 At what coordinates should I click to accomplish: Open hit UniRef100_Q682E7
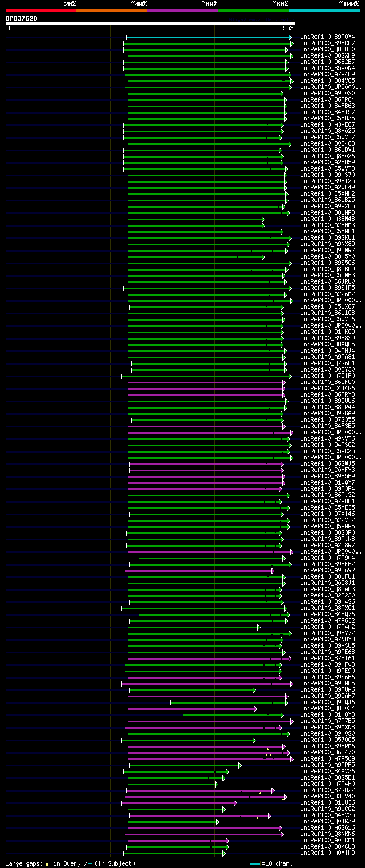click(x=327, y=62)
